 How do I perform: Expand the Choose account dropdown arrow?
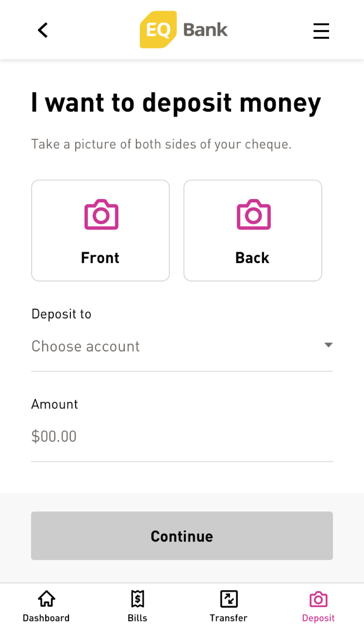pos(328,345)
